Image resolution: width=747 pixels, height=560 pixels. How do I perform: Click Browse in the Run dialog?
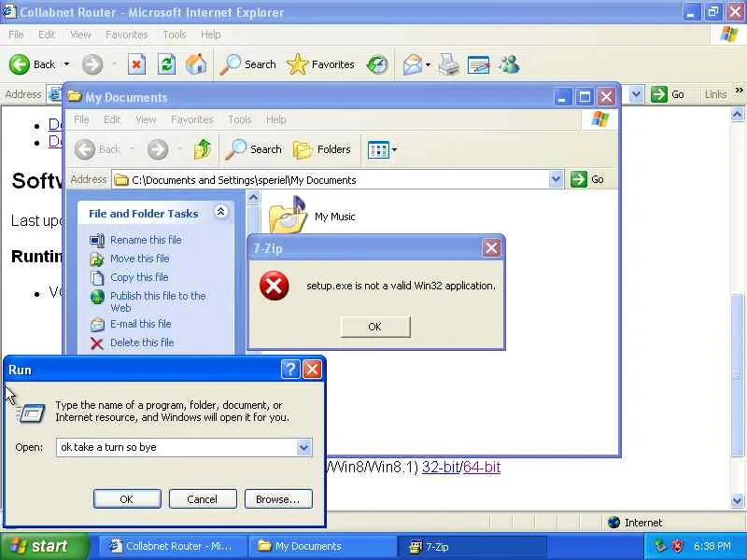click(x=278, y=499)
